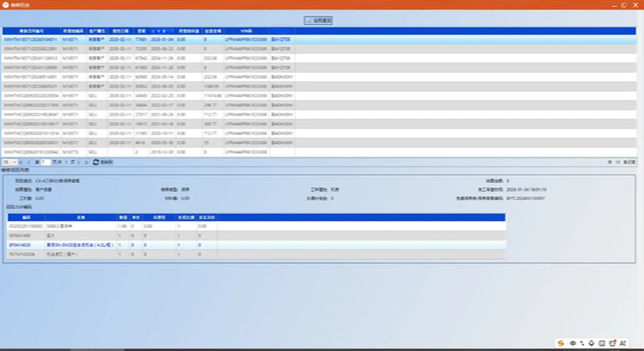Go to the first page arrow
The image size is (644, 351).
point(21,162)
